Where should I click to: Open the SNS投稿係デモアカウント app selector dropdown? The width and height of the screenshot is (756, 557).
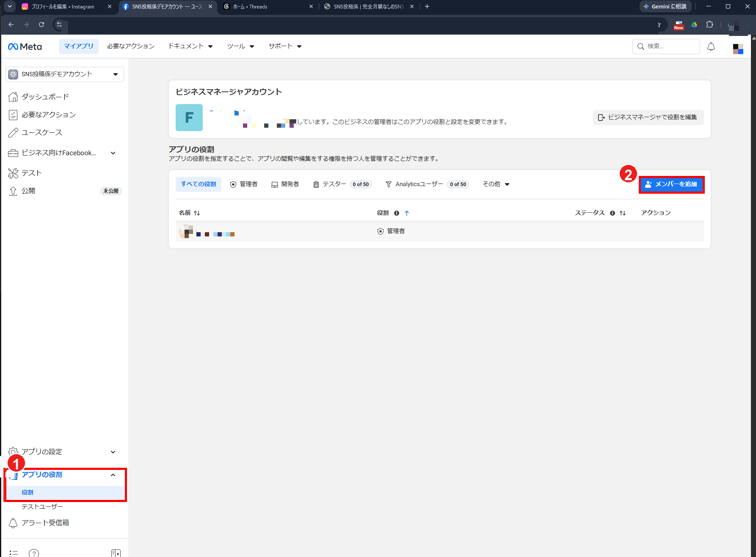[65, 74]
